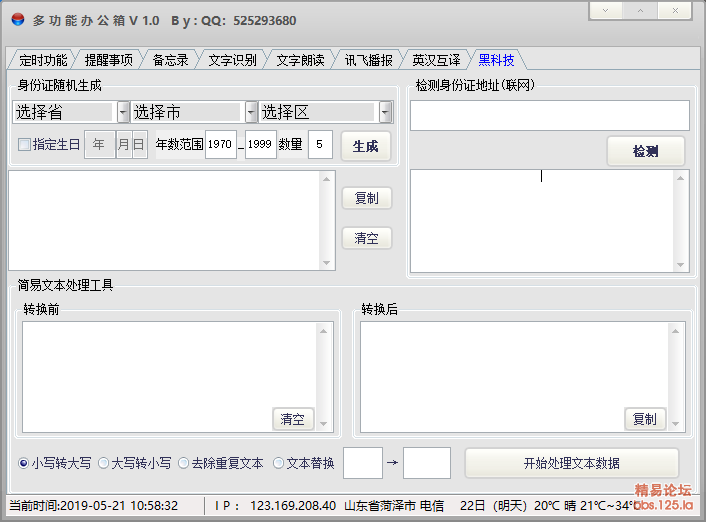Click scroll-up arrow in ID results box

pyautogui.click(x=326, y=179)
